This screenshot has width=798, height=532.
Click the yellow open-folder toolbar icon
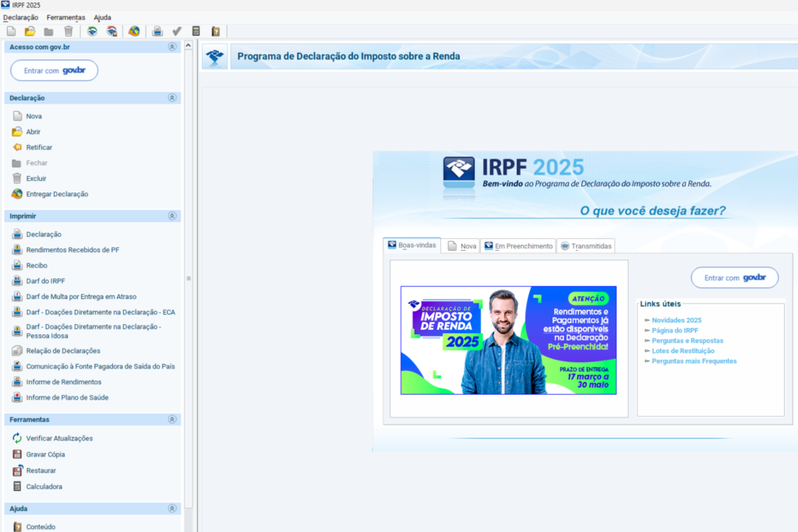click(30, 31)
